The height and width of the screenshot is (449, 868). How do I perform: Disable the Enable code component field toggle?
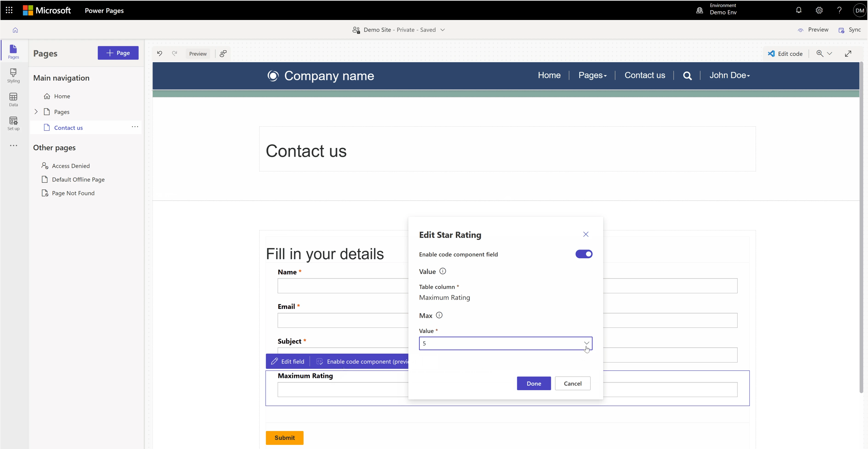click(x=584, y=254)
